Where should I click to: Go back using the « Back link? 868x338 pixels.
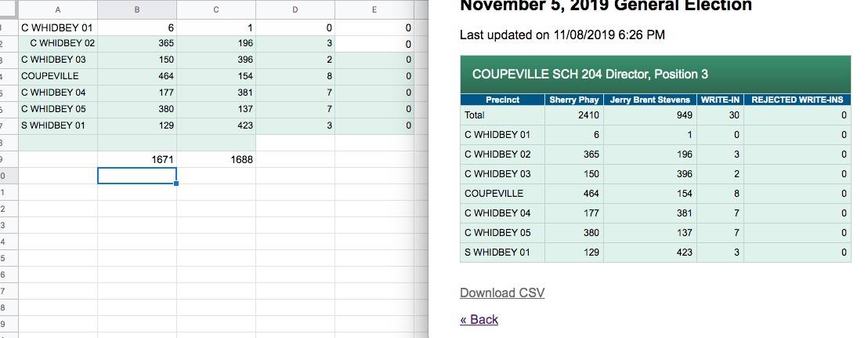(x=479, y=320)
